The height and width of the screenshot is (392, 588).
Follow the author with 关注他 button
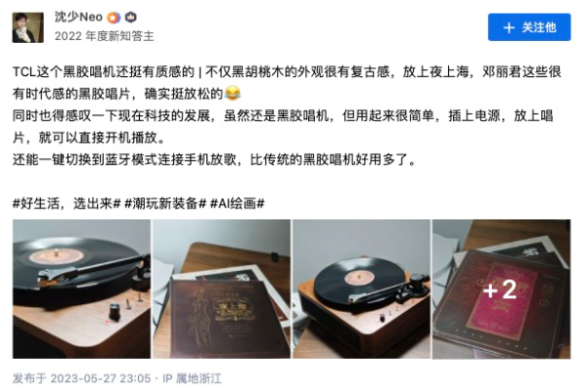tap(529, 27)
